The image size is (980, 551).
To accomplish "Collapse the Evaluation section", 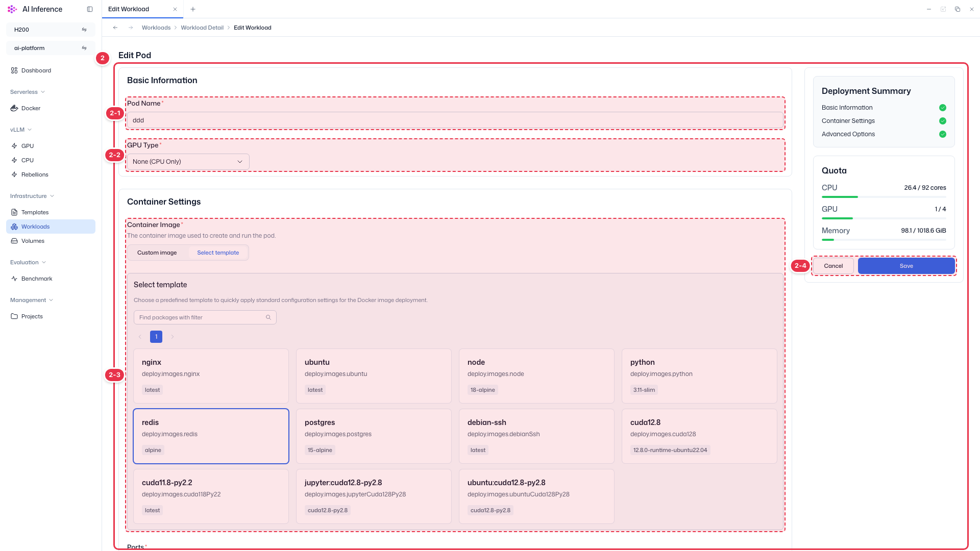I will coord(28,262).
